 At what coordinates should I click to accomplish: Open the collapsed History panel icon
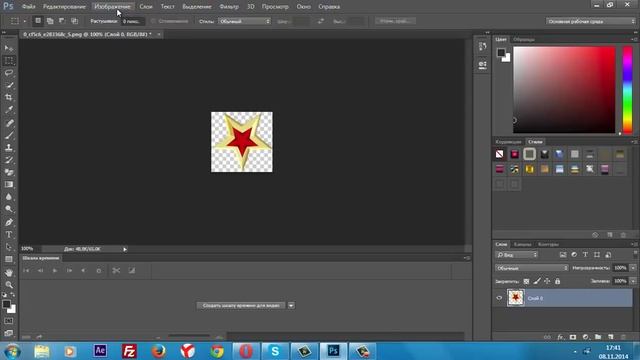tap(482, 47)
